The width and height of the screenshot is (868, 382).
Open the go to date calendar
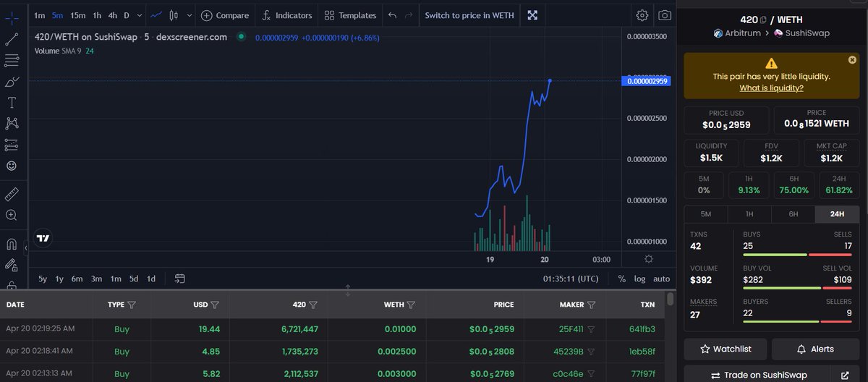click(x=179, y=279)
